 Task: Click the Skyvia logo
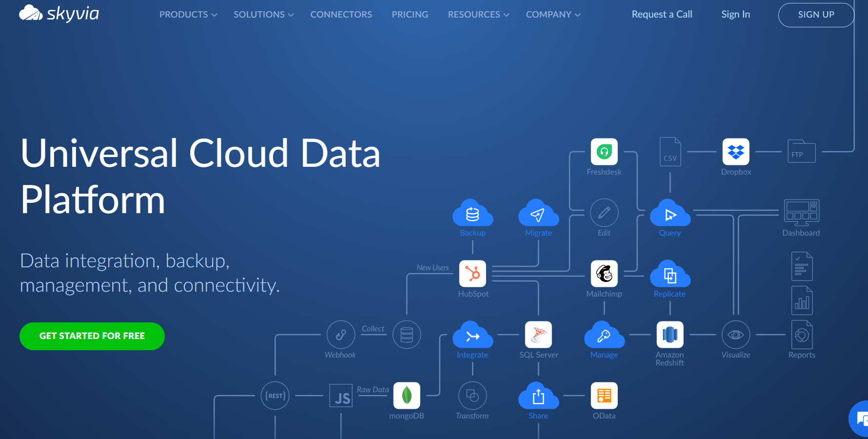[59, 14]
